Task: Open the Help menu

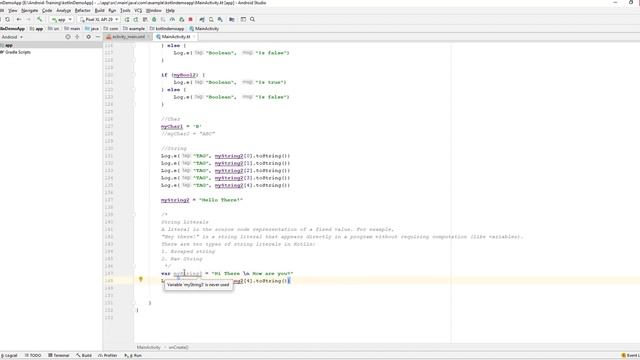Action: [170, 10]
